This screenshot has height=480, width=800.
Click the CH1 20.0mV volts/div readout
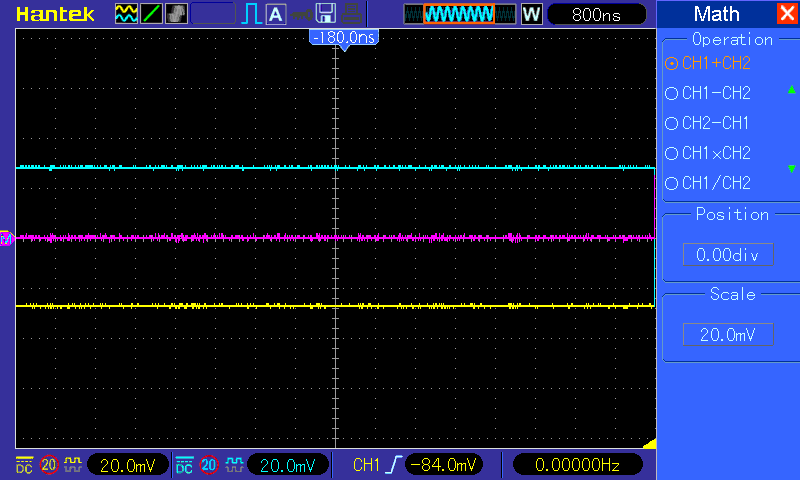click(128, 465)
